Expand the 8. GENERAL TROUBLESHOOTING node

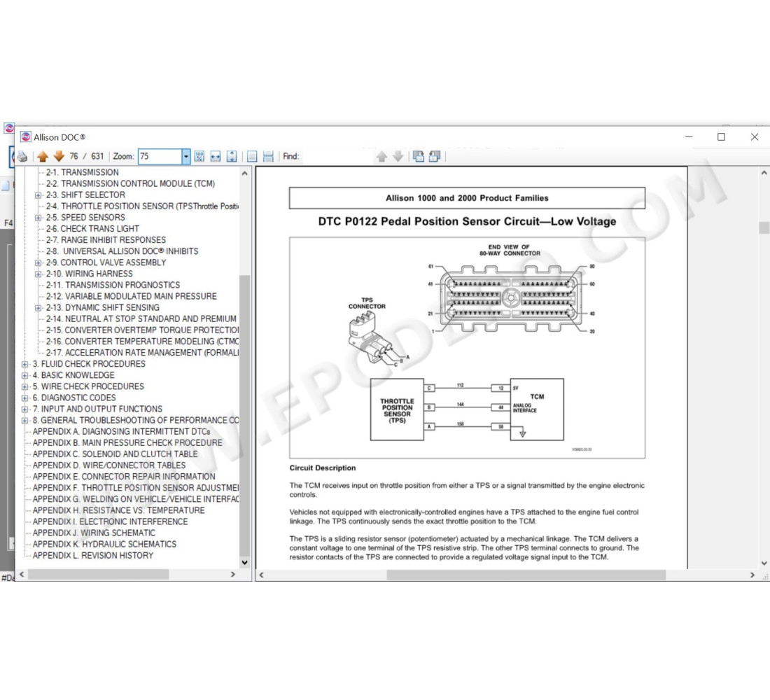point(25,421)
